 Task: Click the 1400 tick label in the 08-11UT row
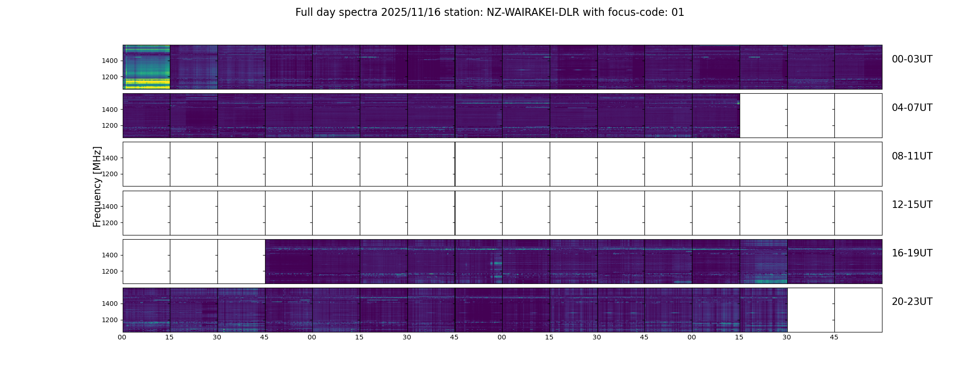click(x=110, y=158)
